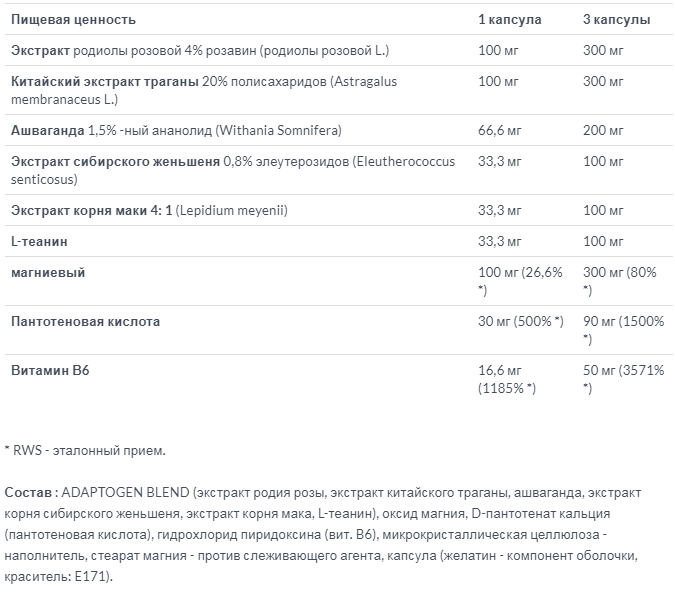The width and height of the screenshot is (675, 593).
Task: Click the "3 капсулы" column header
Action: [x=616, y=20]
